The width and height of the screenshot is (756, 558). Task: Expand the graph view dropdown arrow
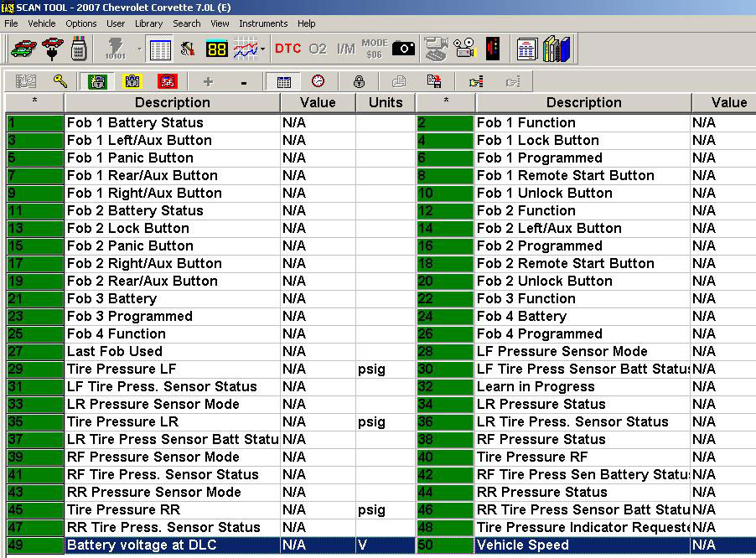(263, 49)
